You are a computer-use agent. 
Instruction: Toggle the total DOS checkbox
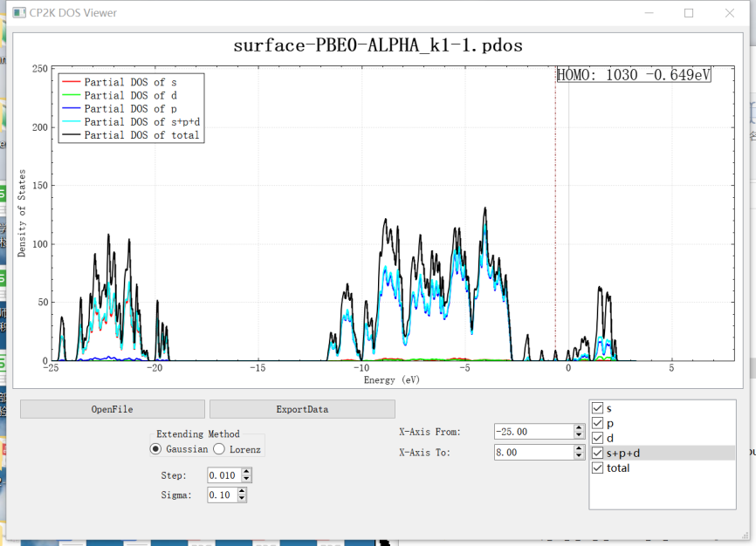pyautogui.click(x=597, y=468)
